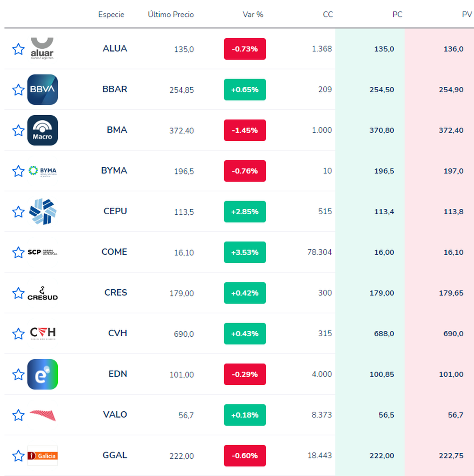Open the Edenor green app icon
The width and height of the screenshot is (474, 476).
click(x=42, y=374)
